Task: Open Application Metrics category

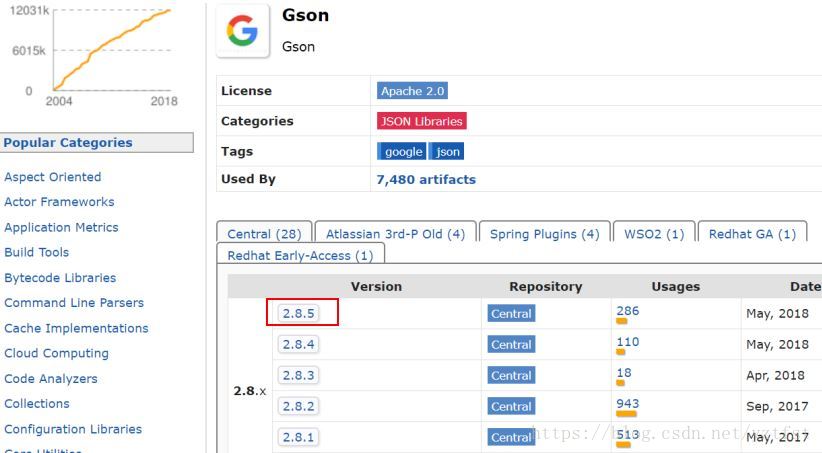Action: tap(61, 228)
